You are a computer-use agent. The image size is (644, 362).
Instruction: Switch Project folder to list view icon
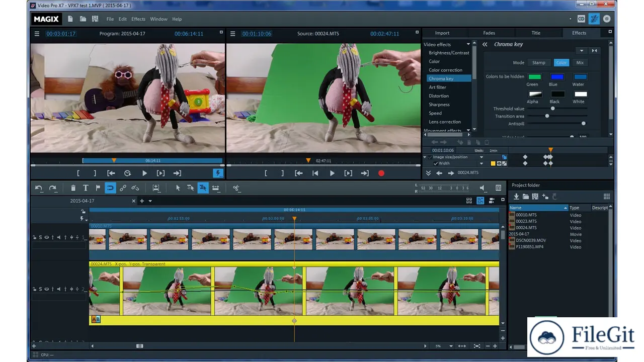[607, 197]
